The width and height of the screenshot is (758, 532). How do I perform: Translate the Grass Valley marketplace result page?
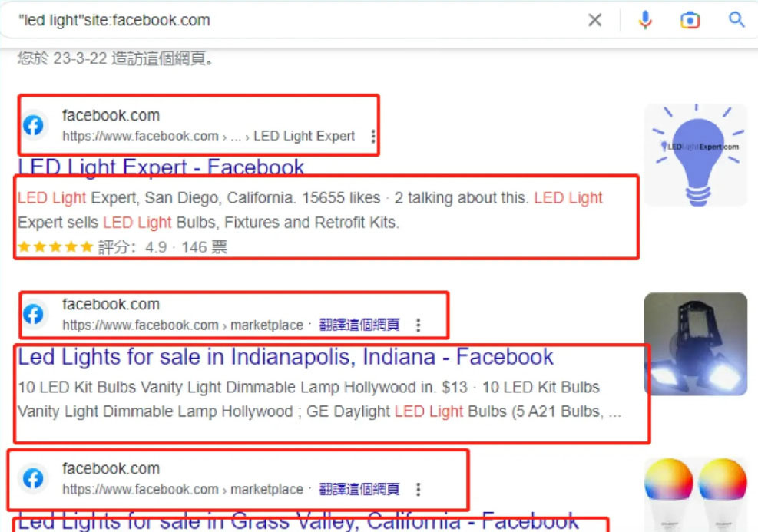click(359, 489)
